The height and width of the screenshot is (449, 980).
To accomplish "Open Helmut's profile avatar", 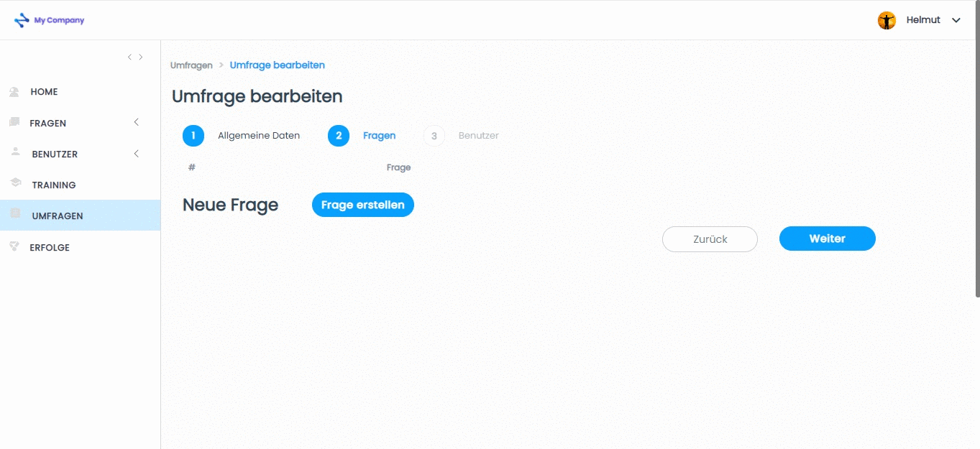I will [x=887, y=20].
